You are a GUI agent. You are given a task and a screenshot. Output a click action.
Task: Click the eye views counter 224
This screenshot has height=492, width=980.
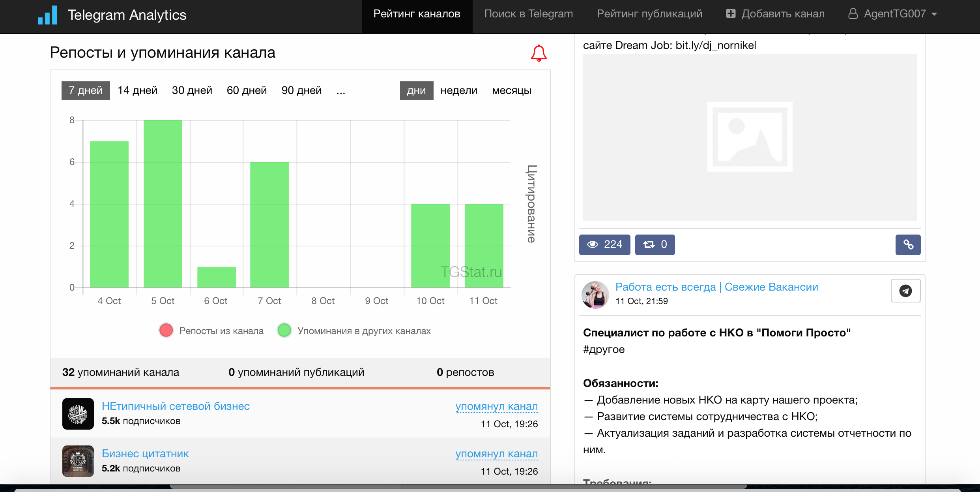coord(604,245)
